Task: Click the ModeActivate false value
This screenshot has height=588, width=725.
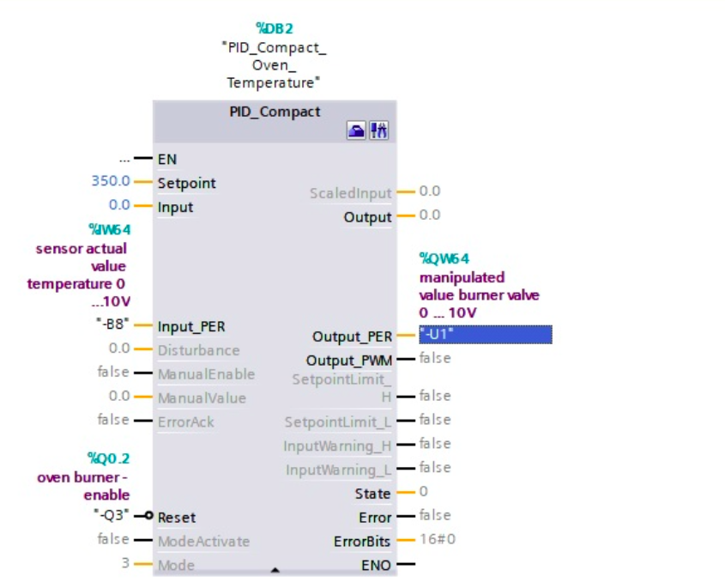Action: [x=113, y=540]
